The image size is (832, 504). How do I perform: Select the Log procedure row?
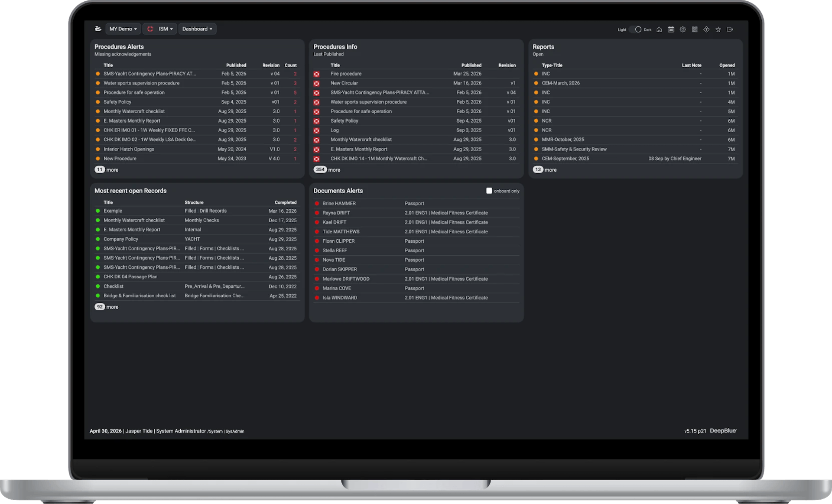pyautogui.click(x=416, y=130)
